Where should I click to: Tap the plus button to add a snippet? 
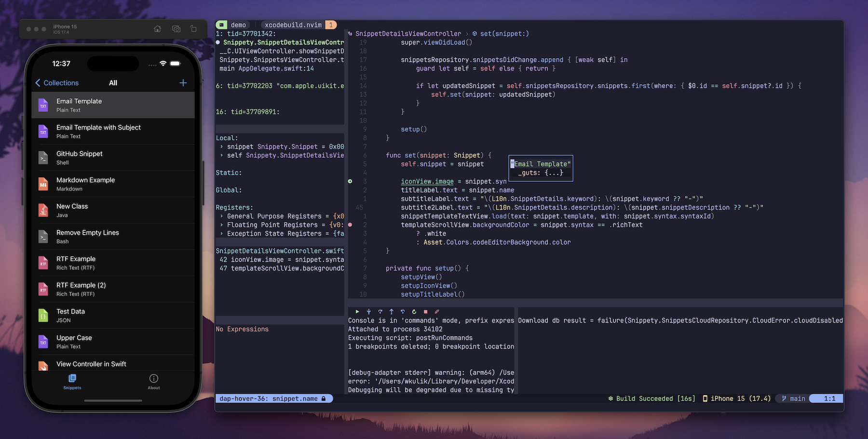coord(183,82)
